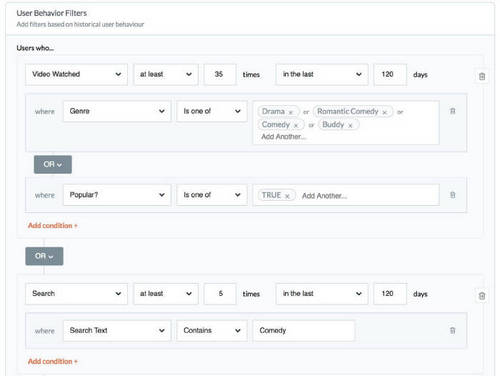Click the Users who... label
The width and height of the screenshot is (500, 376).
tap(35, 48)
